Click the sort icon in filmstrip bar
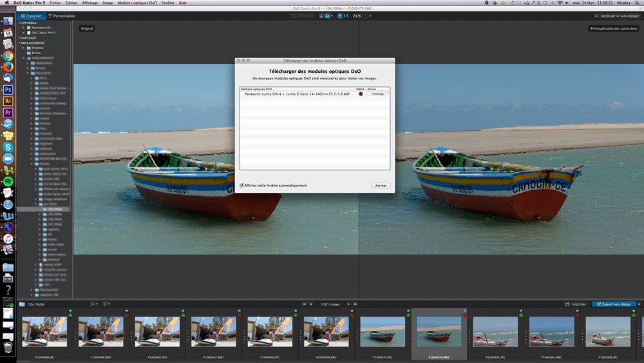This screenshot has height=363, width=644. 93,304
